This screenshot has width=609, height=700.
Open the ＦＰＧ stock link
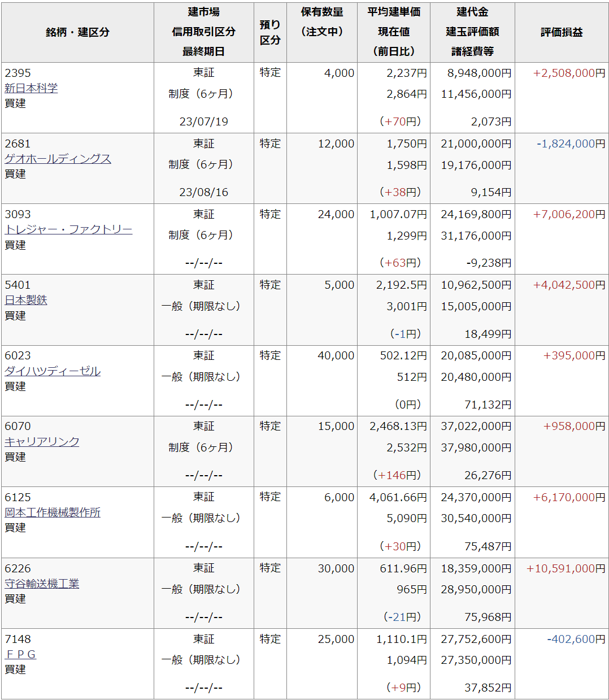tap(20, 654)
